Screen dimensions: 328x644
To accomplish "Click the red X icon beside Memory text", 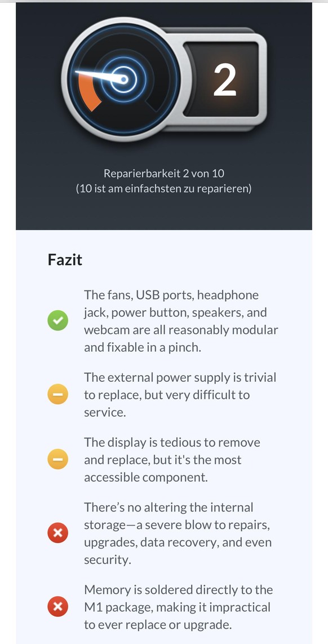I will 58,606.
